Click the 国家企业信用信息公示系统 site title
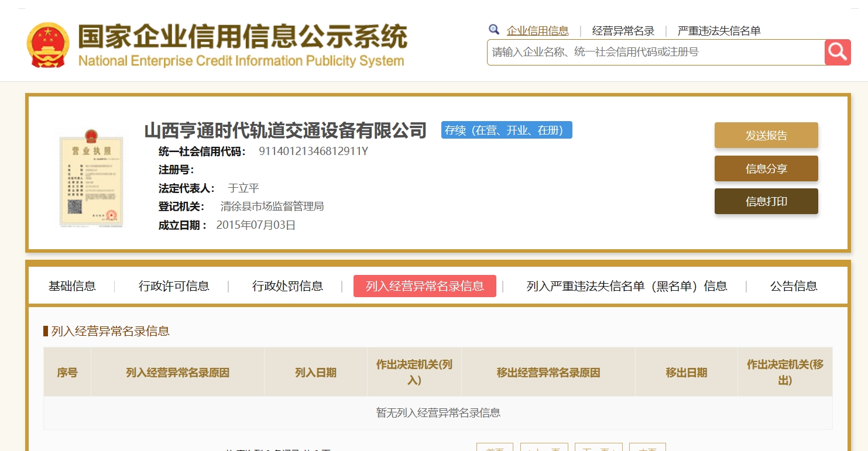Viewport: 868px width, 451px height. pyautogui.click(x=243, y=36)
